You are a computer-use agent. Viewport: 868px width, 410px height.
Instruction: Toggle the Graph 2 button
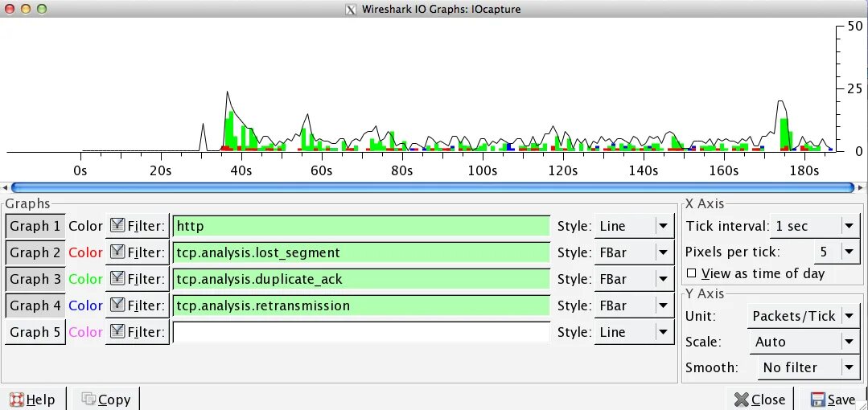click(x=35, y=253)
